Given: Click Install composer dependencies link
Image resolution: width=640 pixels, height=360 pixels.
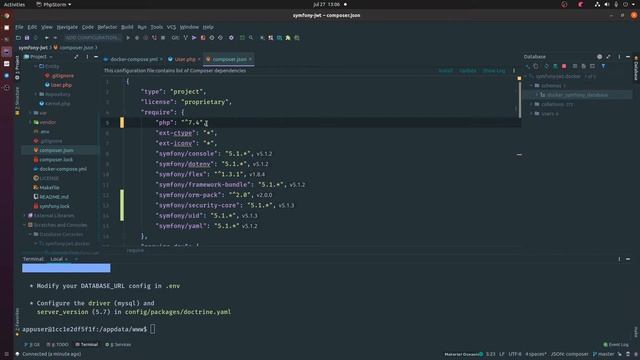Looking at the screenshot, I should [x=445, y=71].
